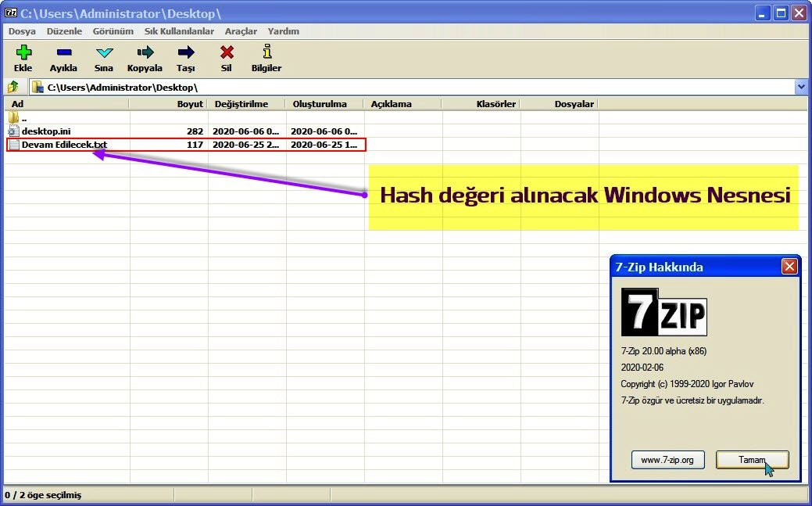Click the 7-Zip 20.00 alpha version text
This screenshot has width=812, height=506.
(664, 351)
